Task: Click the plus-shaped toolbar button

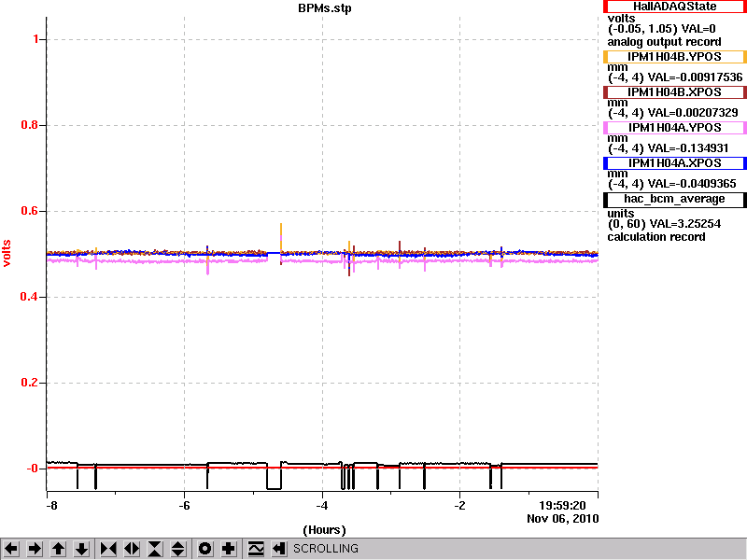Action: tap(229, 549)
